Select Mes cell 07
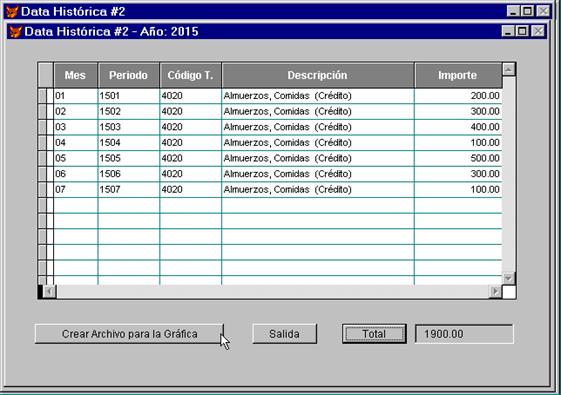Viewport: 561px width, 395px height. point(75,190)
